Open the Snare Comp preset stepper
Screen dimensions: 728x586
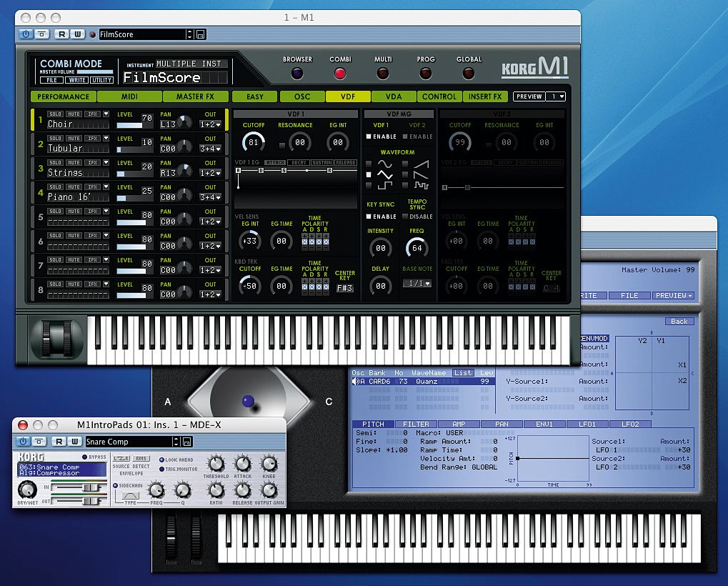point(176,442)
